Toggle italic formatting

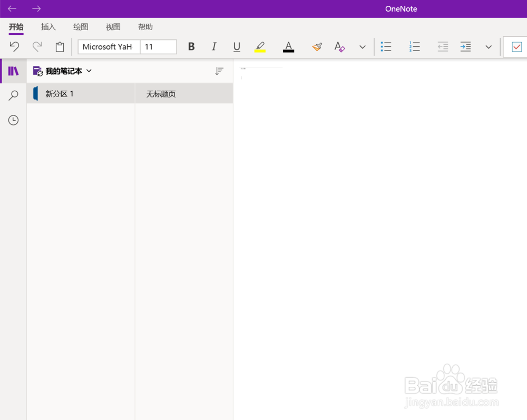coord(214,46)
